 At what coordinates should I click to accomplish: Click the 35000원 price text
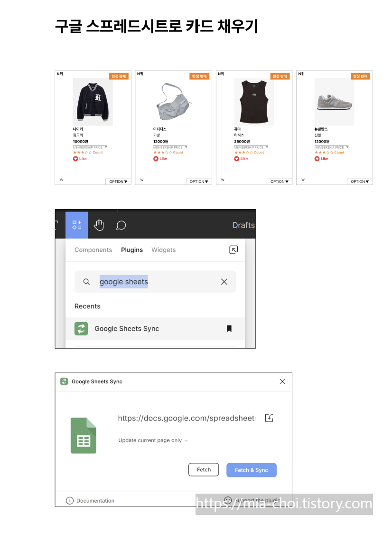(x=242, y=141)
